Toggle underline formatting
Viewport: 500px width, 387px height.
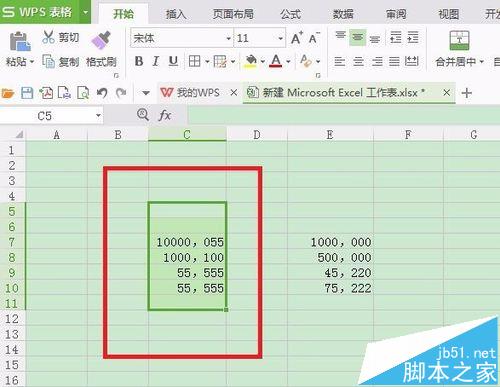173,61
